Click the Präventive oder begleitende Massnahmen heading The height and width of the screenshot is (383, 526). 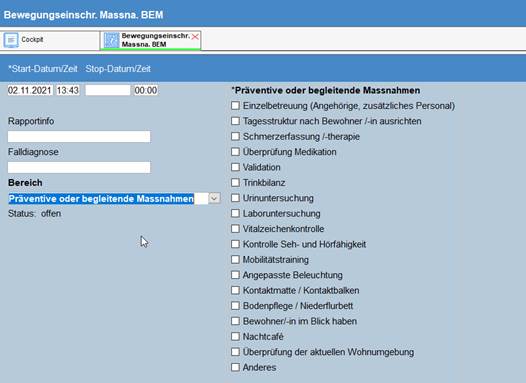click(326, 91)
